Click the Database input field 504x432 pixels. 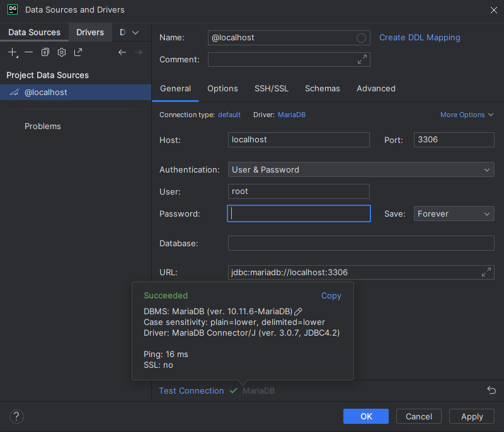[x=361, y=243]
